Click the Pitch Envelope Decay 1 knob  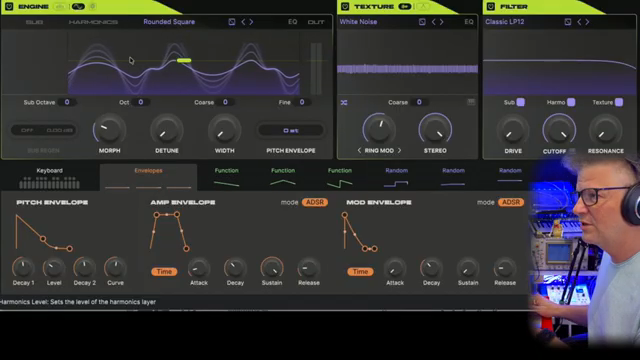[23, 268]
